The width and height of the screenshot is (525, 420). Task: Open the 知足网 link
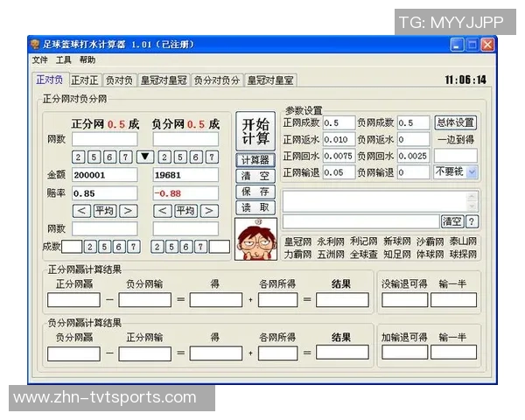397,255
